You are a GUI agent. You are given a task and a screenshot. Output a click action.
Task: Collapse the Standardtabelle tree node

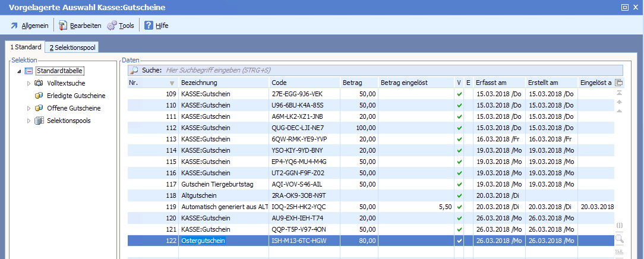pos(19,71)
